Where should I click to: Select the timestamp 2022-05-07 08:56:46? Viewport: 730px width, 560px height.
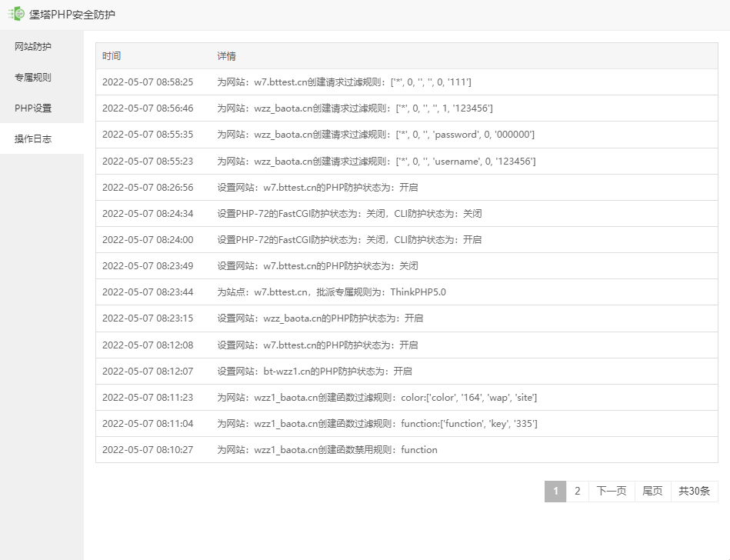148,108
